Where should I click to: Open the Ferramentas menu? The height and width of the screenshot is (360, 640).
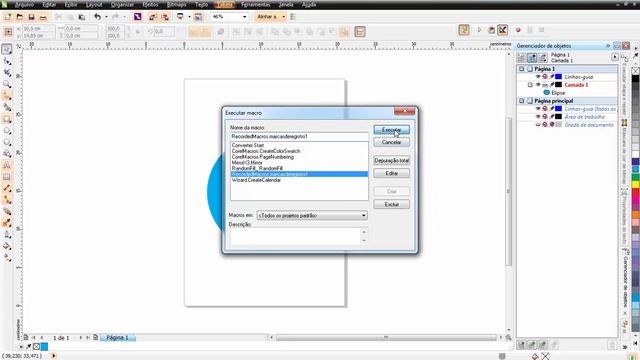pyautogui.click(x=256, y=4)
